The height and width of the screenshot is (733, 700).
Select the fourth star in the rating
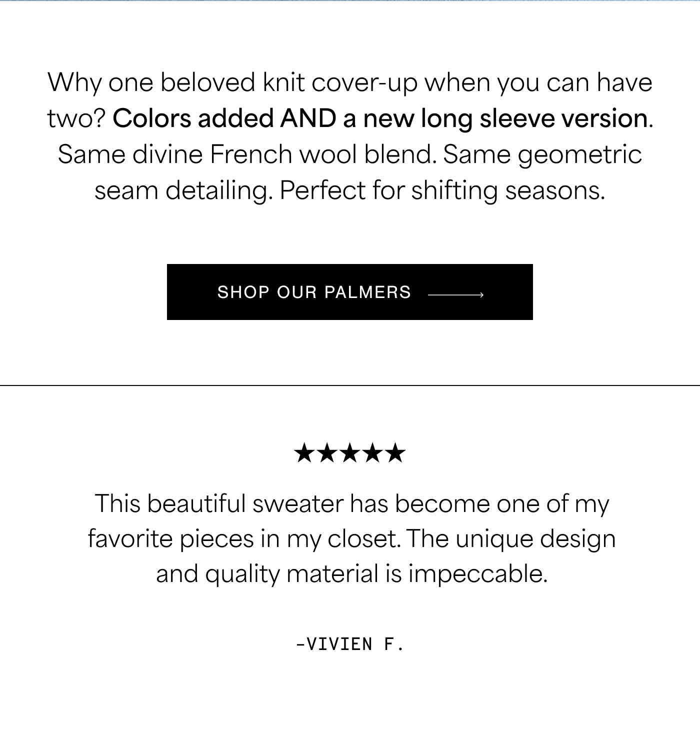373,453
